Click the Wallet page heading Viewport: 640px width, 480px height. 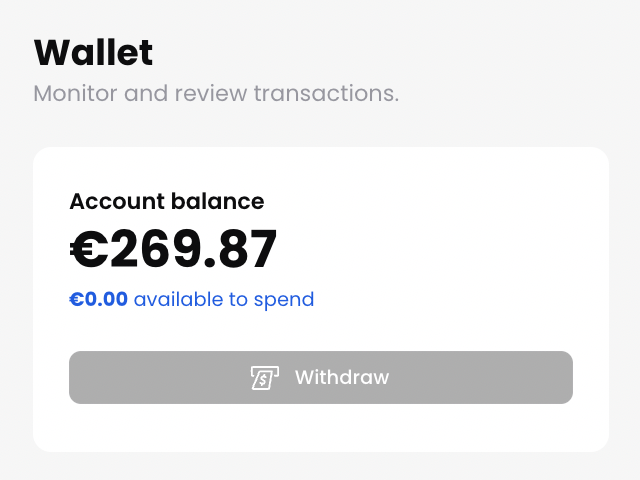(x=93, y=52)
